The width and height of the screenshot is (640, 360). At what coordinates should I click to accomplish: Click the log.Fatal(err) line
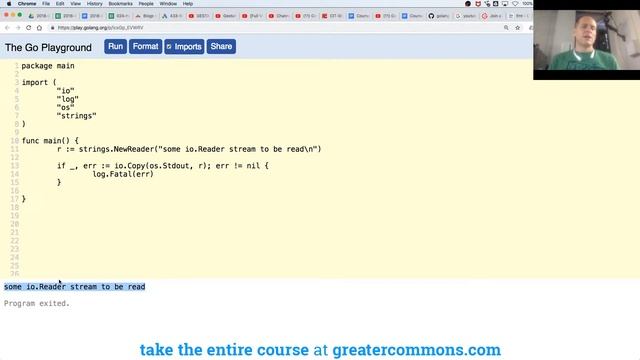tap(123, 174)
